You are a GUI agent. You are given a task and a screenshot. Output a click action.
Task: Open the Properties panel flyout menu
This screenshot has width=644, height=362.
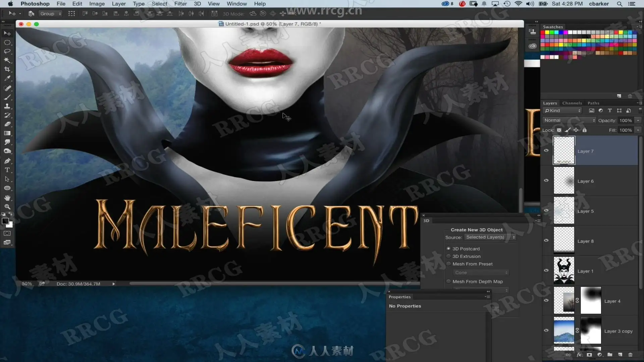[x=488, y=297]
